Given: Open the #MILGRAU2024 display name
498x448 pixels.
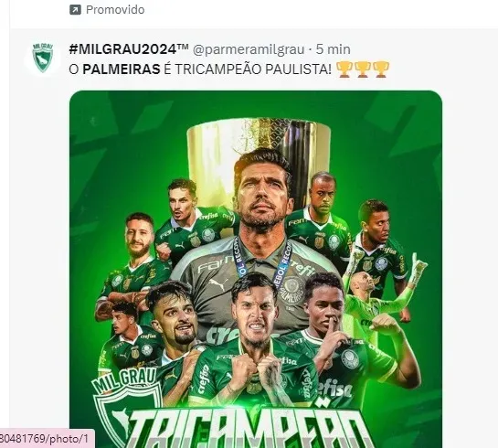Looking at the screenshot, I should (129, 49).
